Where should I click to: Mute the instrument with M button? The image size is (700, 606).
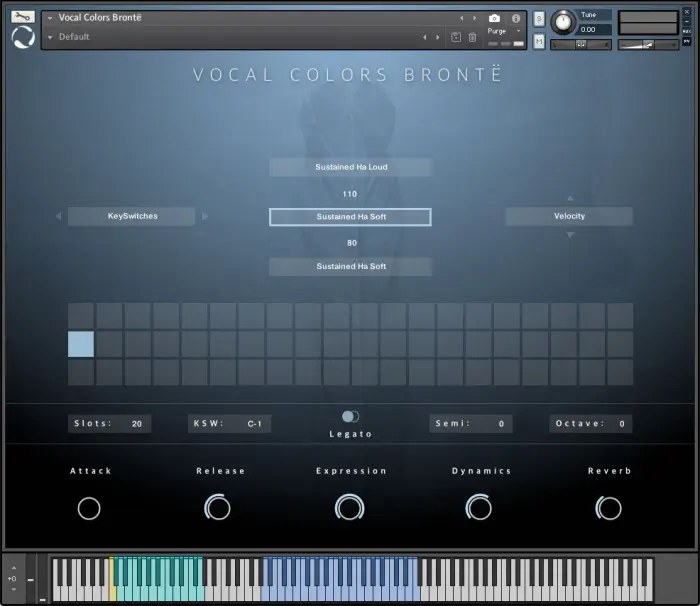click(x=539, y=42)
